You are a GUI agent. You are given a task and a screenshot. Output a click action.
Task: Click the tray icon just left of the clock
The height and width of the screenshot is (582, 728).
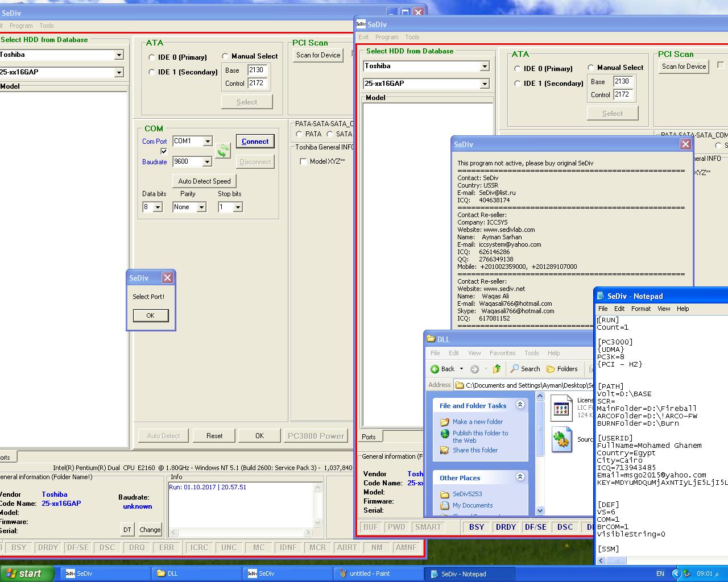point(687,573)
